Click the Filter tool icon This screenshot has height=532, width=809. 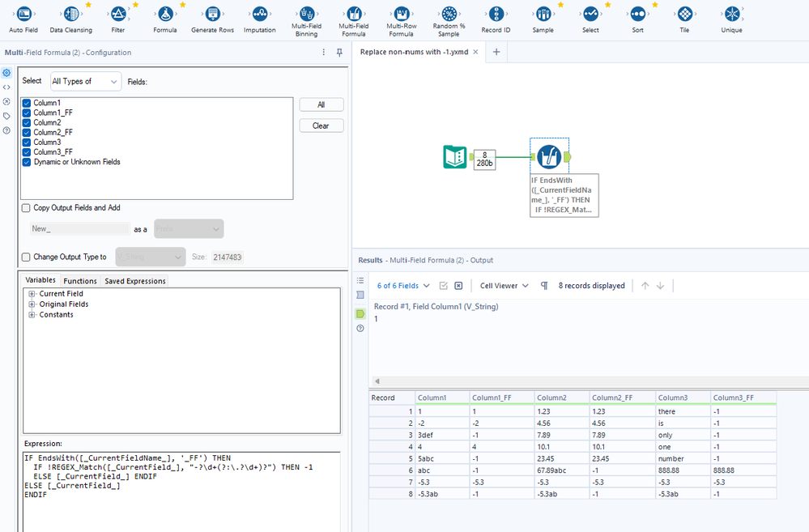(x=118, y=14)
